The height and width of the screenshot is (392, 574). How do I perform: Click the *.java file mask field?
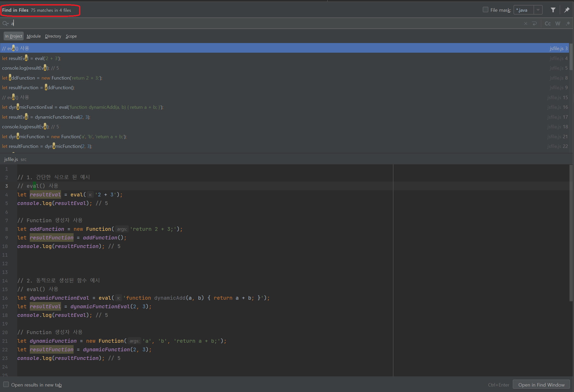(524, 10)
